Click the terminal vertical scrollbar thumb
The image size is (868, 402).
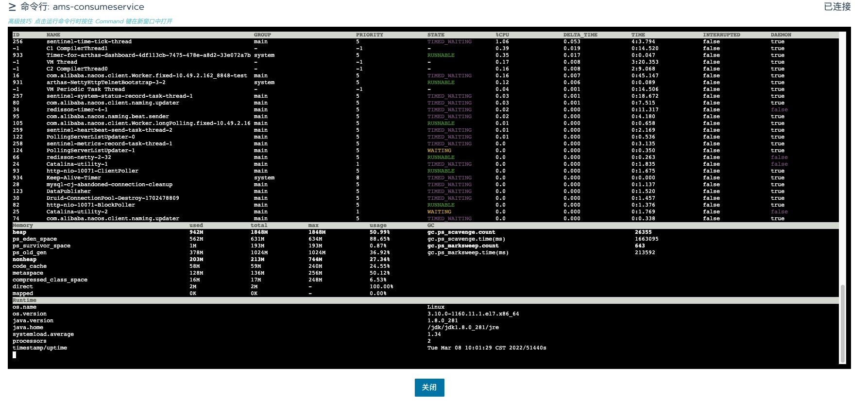click(x=843, y=324)
